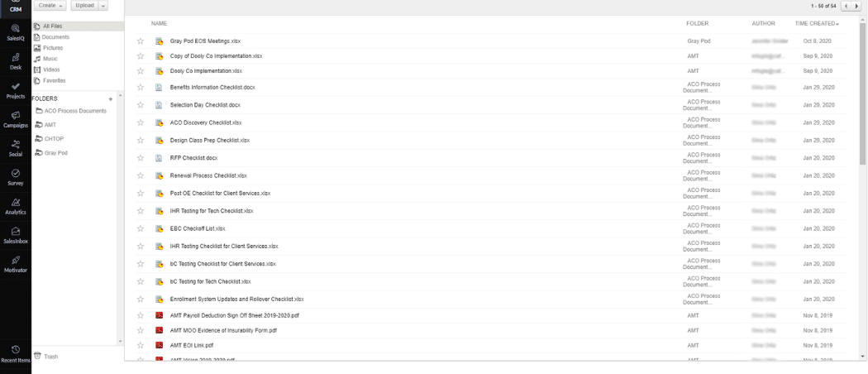Screen dimensions: 868x374
Task: Click the PDF icon for AMT Payroll Deduction Sign Off Sheet
Action: (x=160, y=315)
